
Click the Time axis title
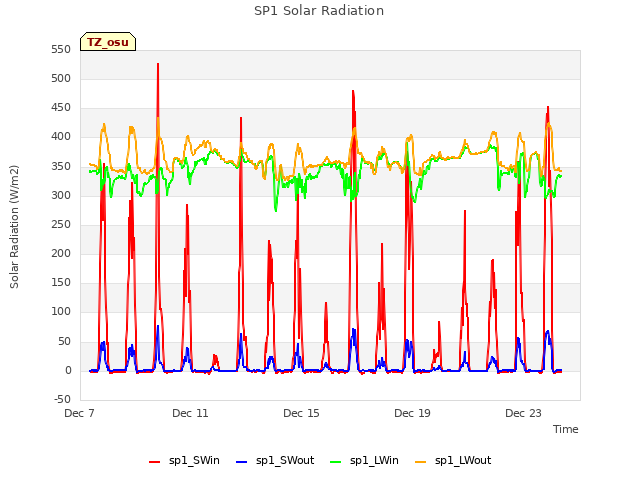tap(565, 429)
